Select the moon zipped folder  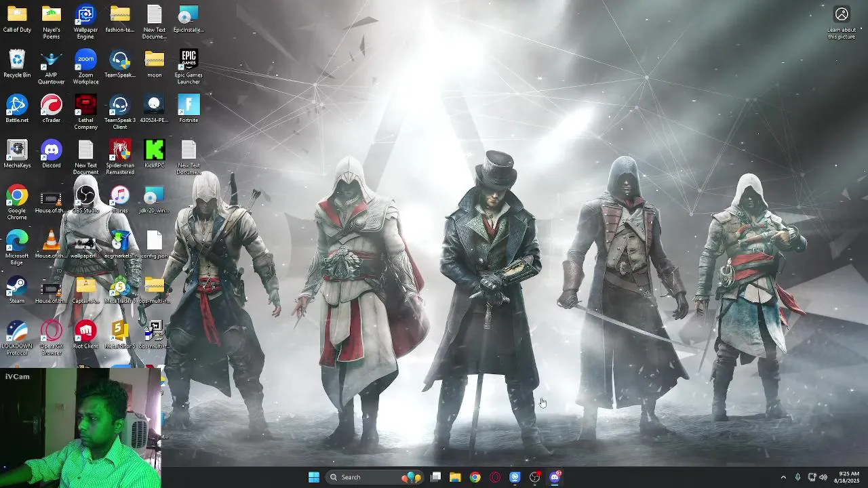coord(155,64)
